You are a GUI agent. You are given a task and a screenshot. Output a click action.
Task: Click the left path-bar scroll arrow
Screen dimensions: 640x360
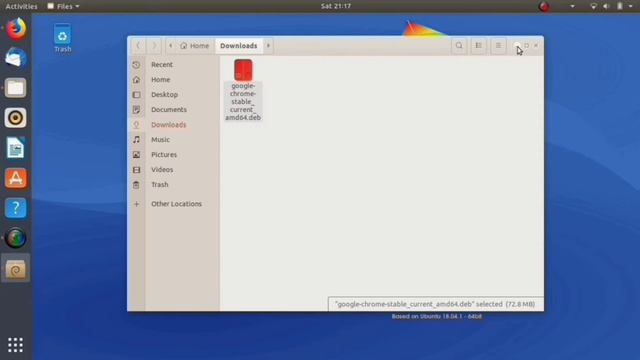171,46
